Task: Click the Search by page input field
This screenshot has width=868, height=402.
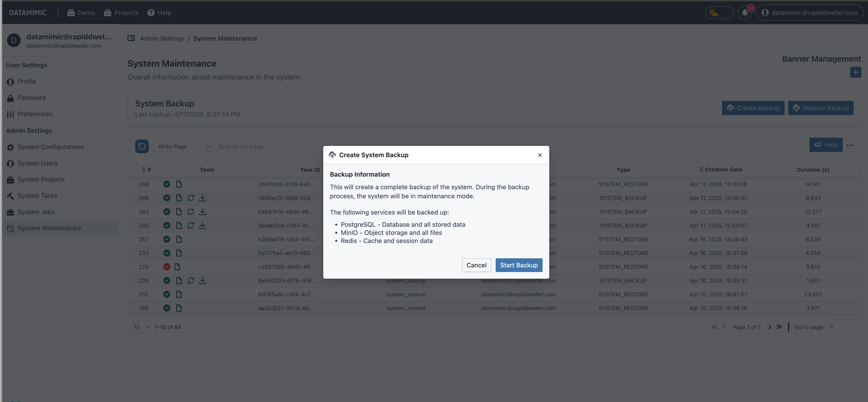Action: coord(254,146)
